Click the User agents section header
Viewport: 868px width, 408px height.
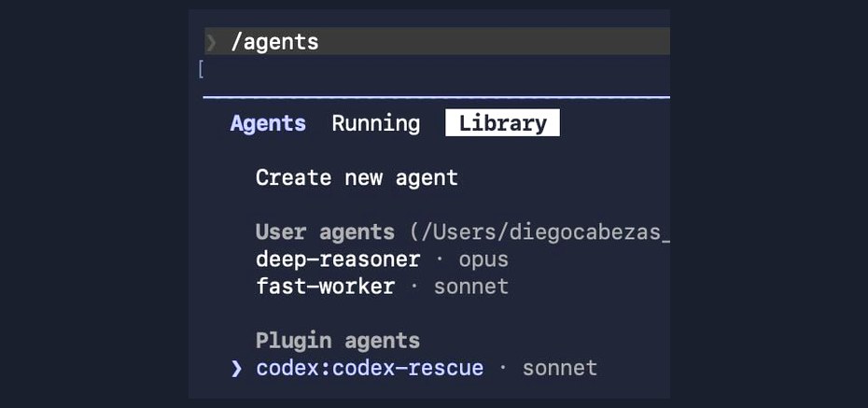coord(325,232)
